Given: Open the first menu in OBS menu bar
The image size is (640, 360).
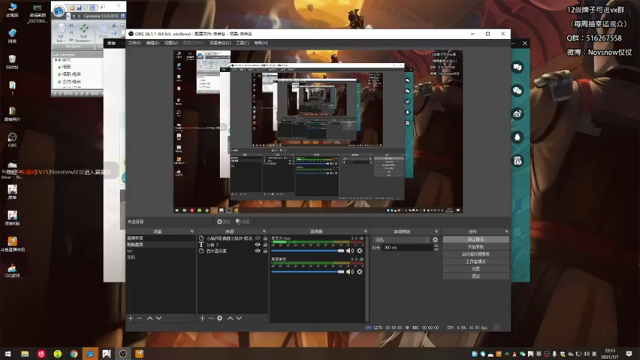Looking at the screenshot, I should (134, 43).
